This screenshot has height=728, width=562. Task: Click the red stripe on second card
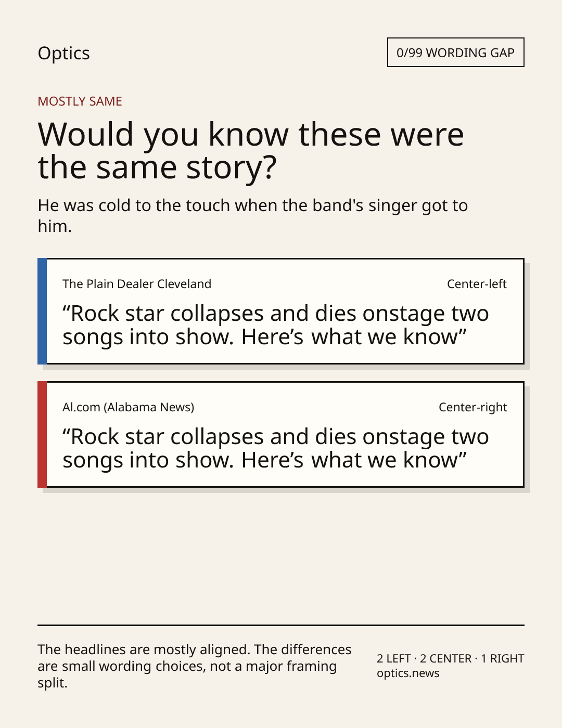pyautogui.click(x=42, y=434)
